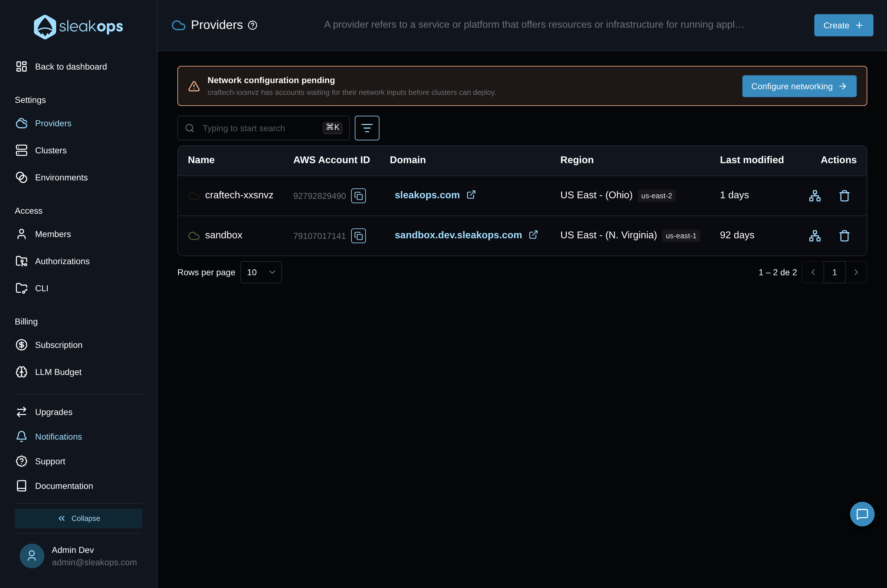
Task: Click the AWS Account ID column header
Action: [x=331, y=160]
